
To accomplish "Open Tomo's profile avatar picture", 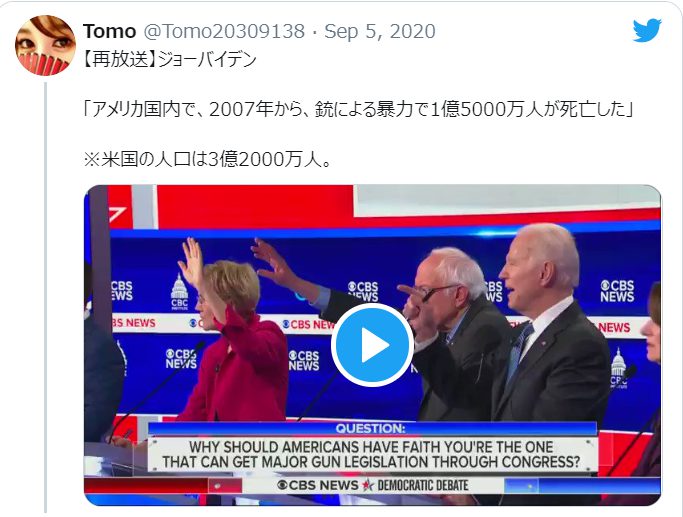I will tap(45, 45).
